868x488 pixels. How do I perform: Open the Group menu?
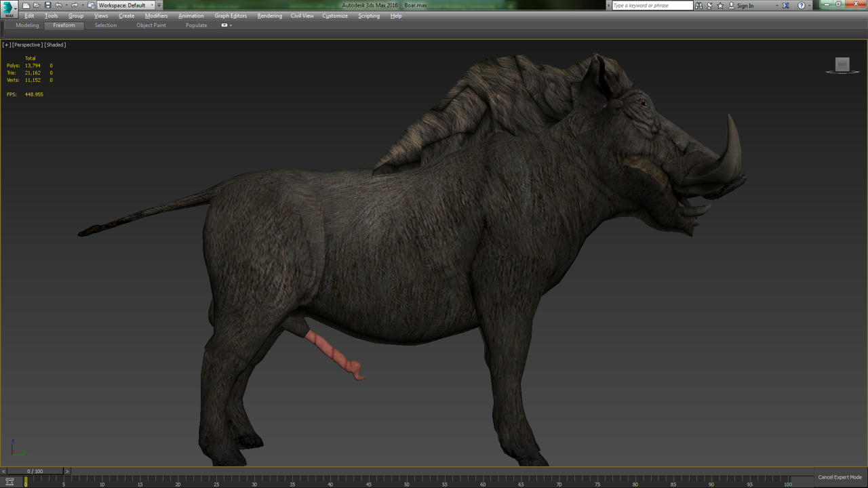pos(76,16)
